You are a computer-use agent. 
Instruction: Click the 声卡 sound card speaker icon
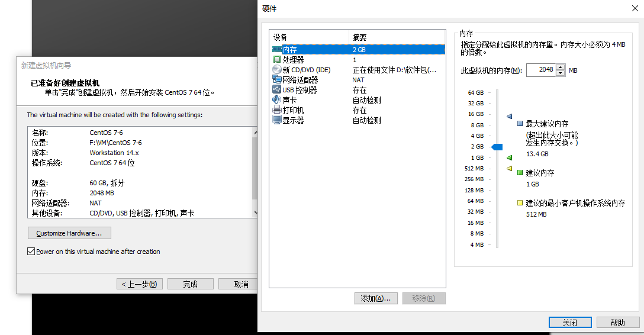277,100
